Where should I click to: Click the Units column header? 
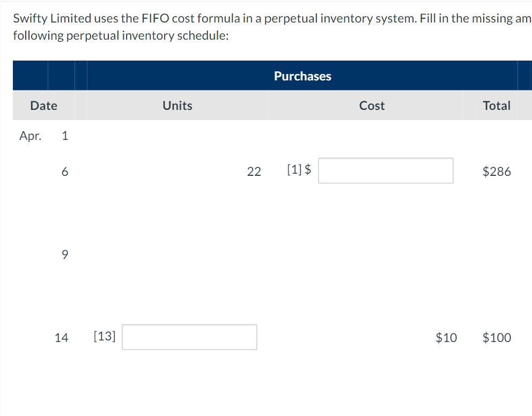177,106
